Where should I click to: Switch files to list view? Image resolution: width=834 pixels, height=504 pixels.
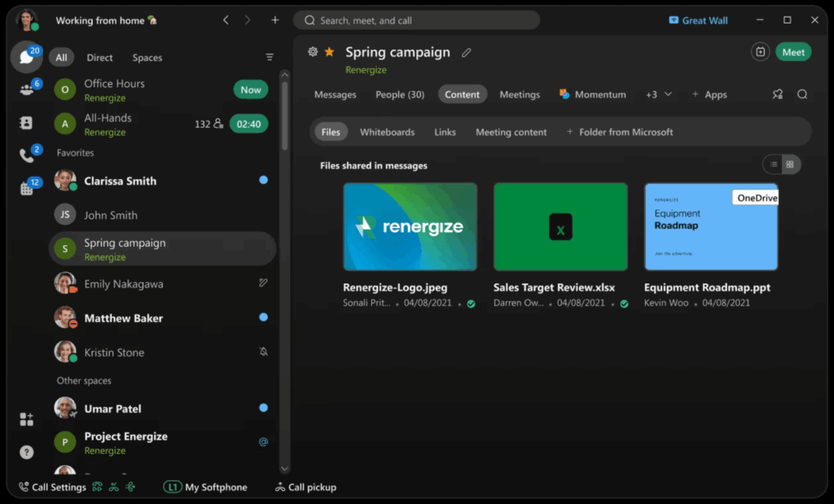click(774, 164)
